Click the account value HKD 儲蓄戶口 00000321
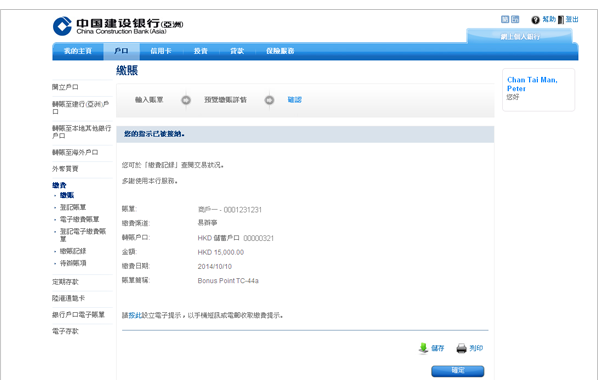This screenshot has height=380, width=598. [236, 238]
